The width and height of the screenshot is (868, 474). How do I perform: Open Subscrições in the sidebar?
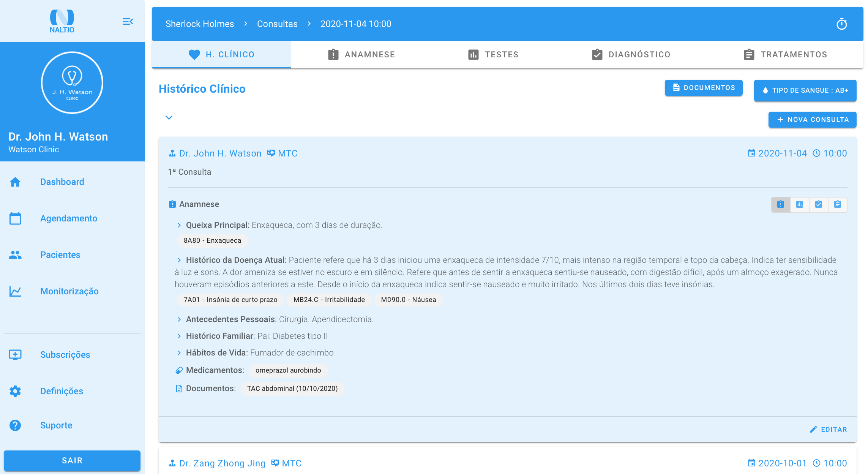click(65, 355)
